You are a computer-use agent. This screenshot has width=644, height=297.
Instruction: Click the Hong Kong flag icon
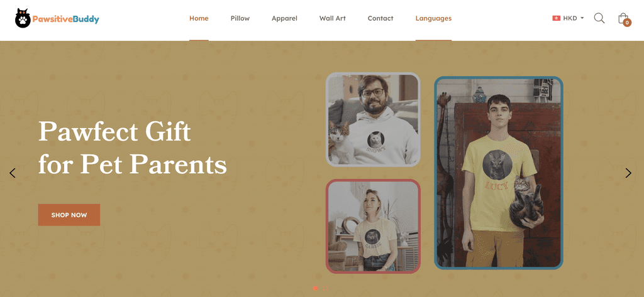pos(556,18)
